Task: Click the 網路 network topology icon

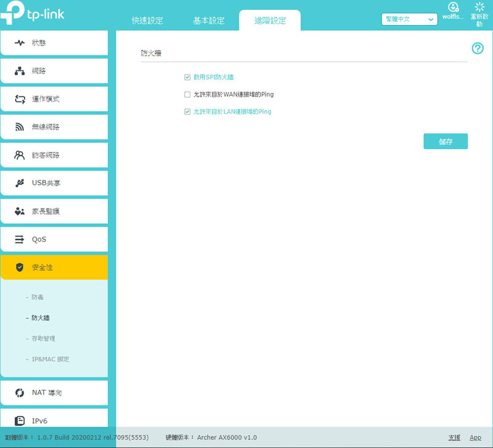Action: [20, 71]
